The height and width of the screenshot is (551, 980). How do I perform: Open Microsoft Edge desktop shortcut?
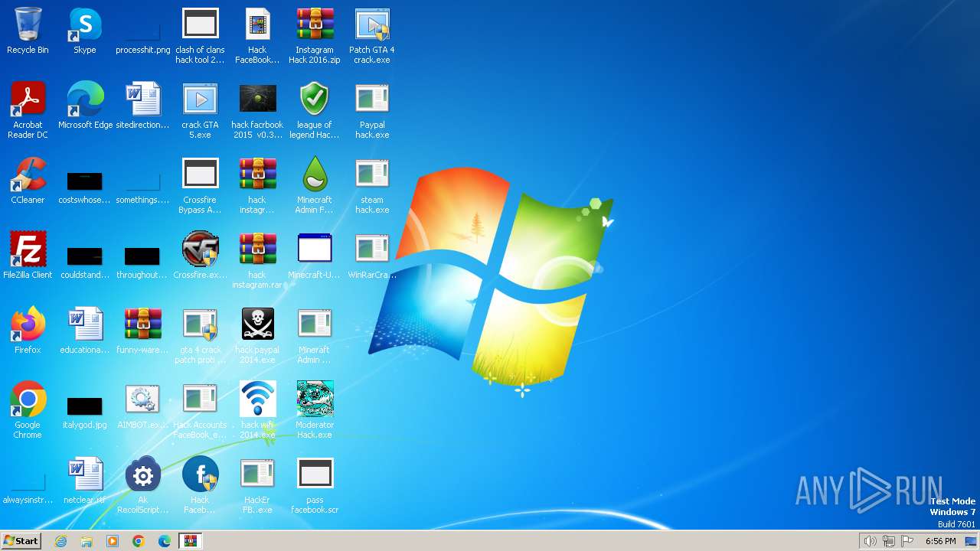(x=85, y=99)
